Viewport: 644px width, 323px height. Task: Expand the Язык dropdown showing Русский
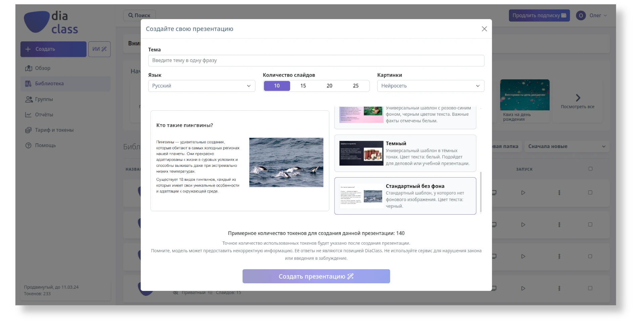click(202, 86)
